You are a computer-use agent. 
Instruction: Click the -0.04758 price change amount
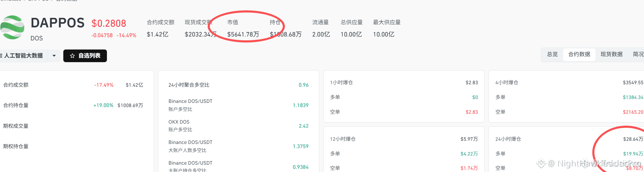tap(102, 35)
